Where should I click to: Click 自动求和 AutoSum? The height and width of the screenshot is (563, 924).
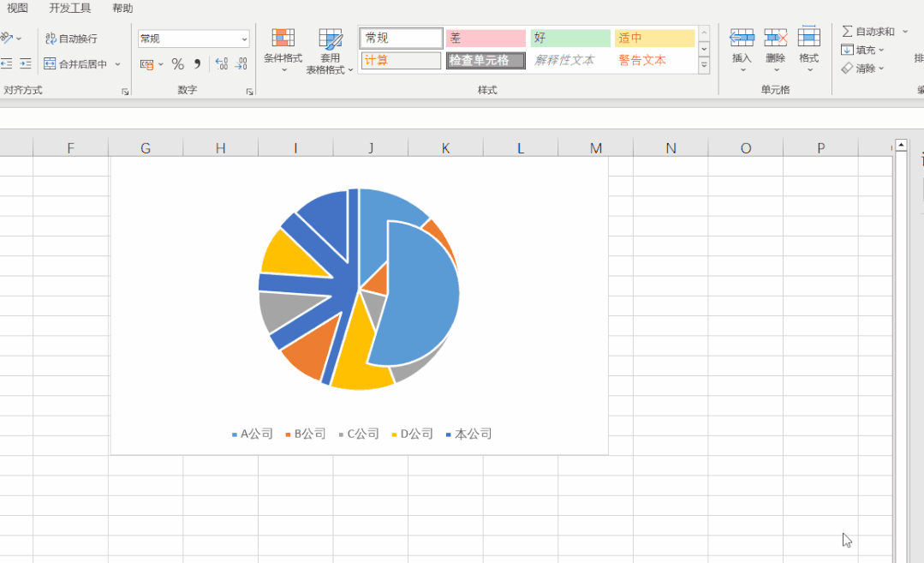[x=868, y=32]
